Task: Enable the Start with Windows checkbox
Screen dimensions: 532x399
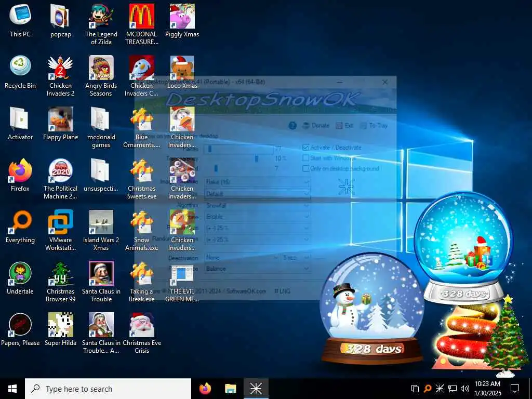Action: click(305, 158)
